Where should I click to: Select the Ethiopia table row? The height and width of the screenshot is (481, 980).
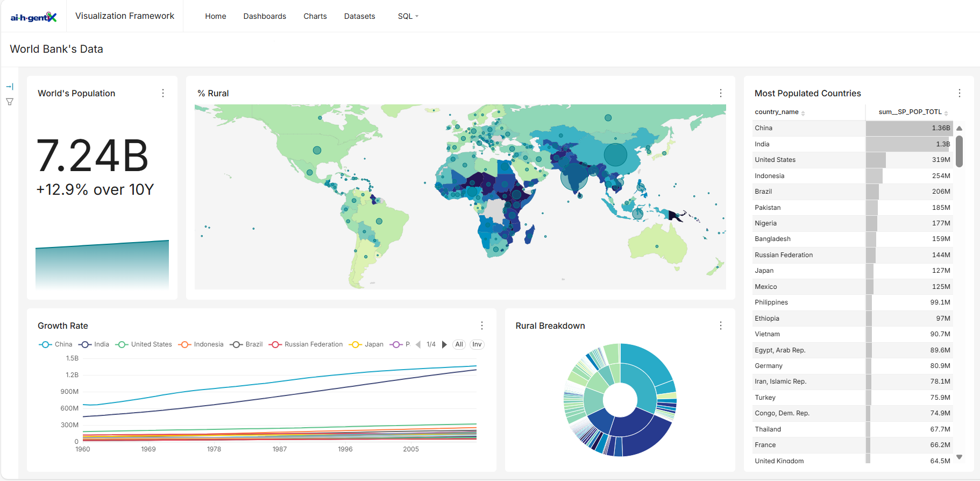pos(853,319)
